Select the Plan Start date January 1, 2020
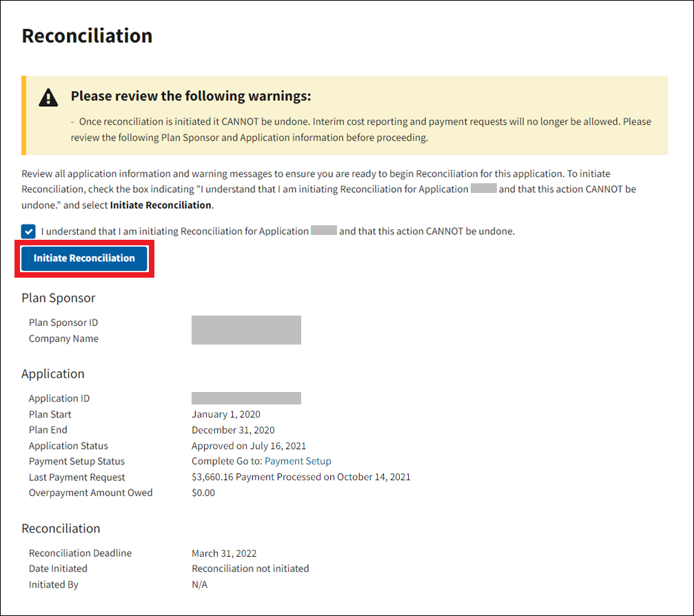This screenshot has width=694, height=616. click(x=226, y=414)
